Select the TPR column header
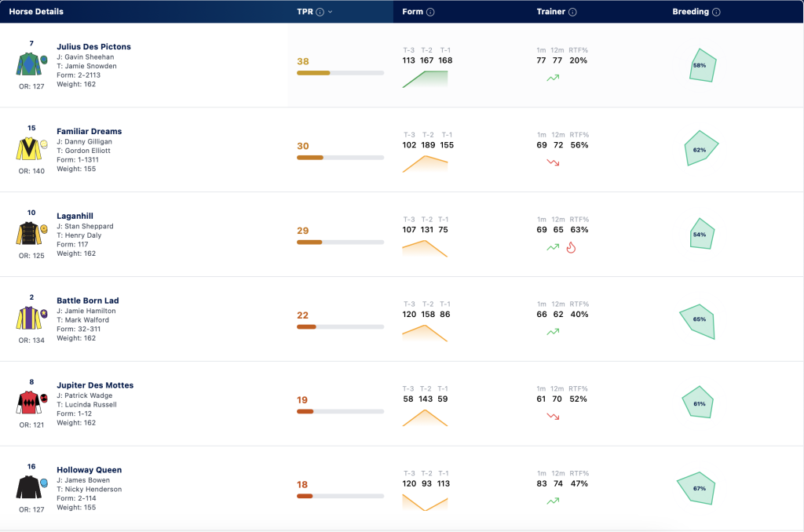This screenshot has width=804, height=532. tap(305, 12)
